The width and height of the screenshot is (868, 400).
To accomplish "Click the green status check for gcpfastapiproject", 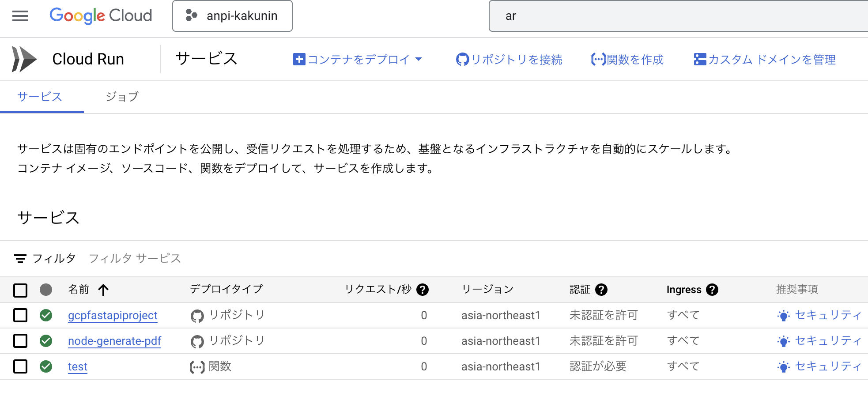I will [x=46, y=315].
